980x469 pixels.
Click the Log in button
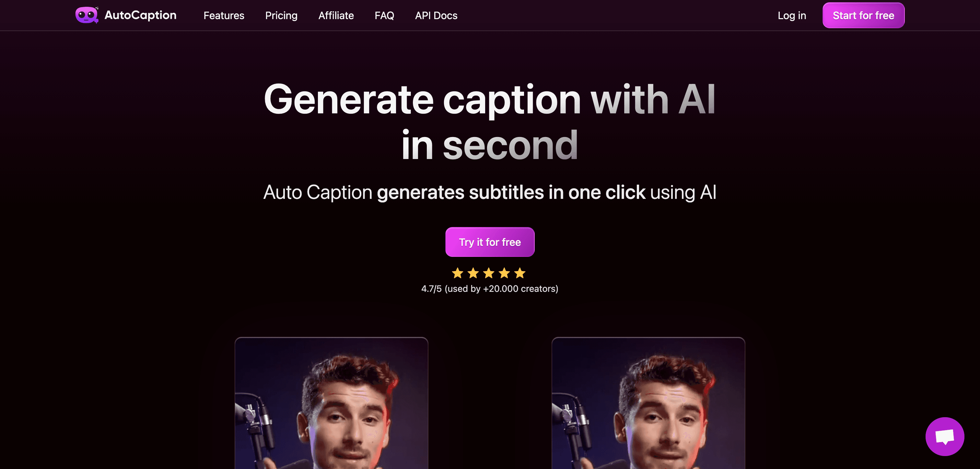[792, 15]
